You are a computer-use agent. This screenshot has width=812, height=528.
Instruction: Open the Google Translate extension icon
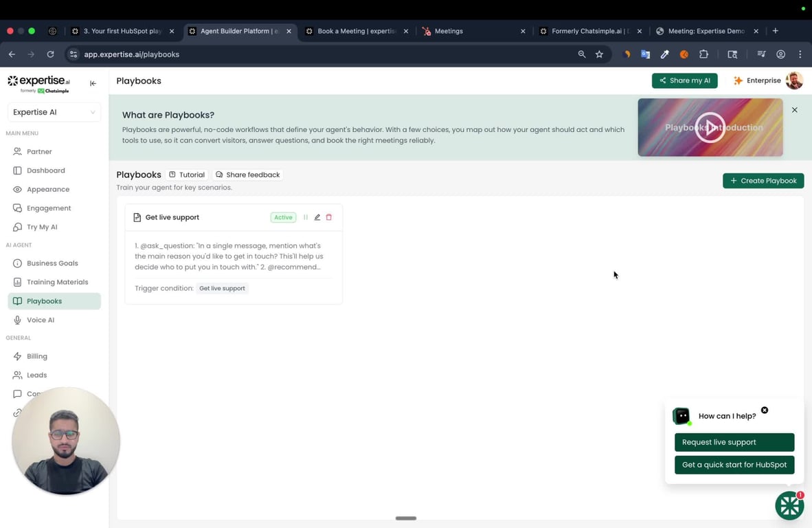tap(645, 54)
